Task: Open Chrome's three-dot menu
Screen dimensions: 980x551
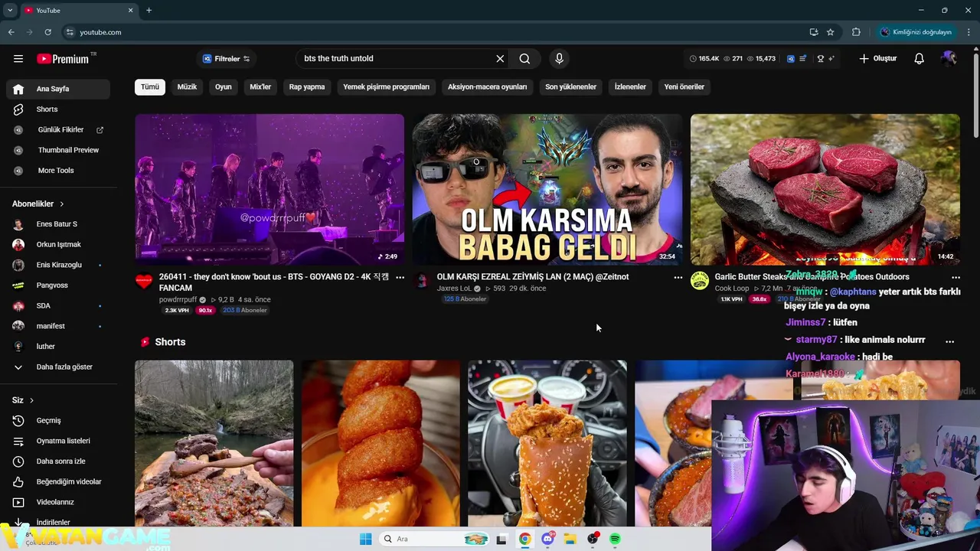Action: click(x=969, y=32)
